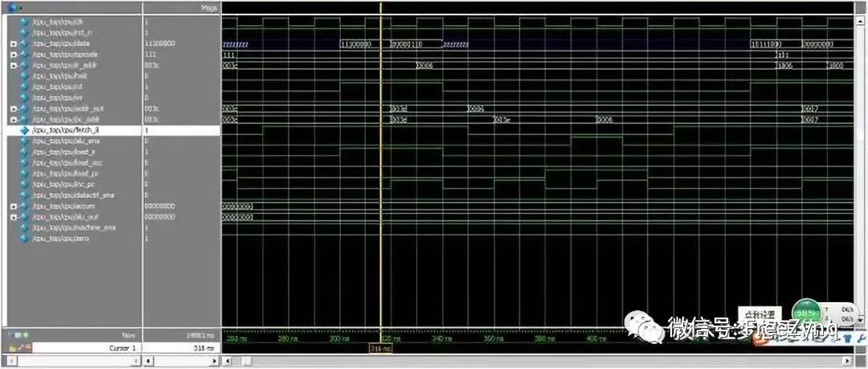Click the rst_n signal icon
This screenshot has height=369, width=868.
point(24,32)
